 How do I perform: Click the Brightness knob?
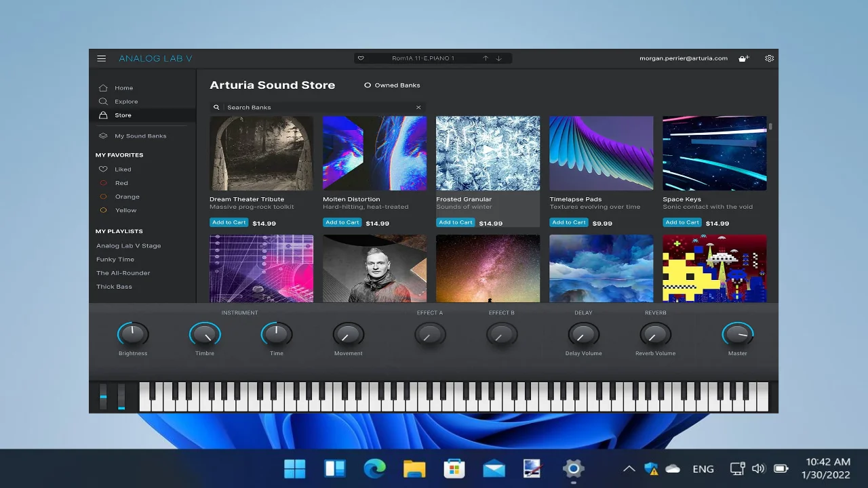click(133, 334)
